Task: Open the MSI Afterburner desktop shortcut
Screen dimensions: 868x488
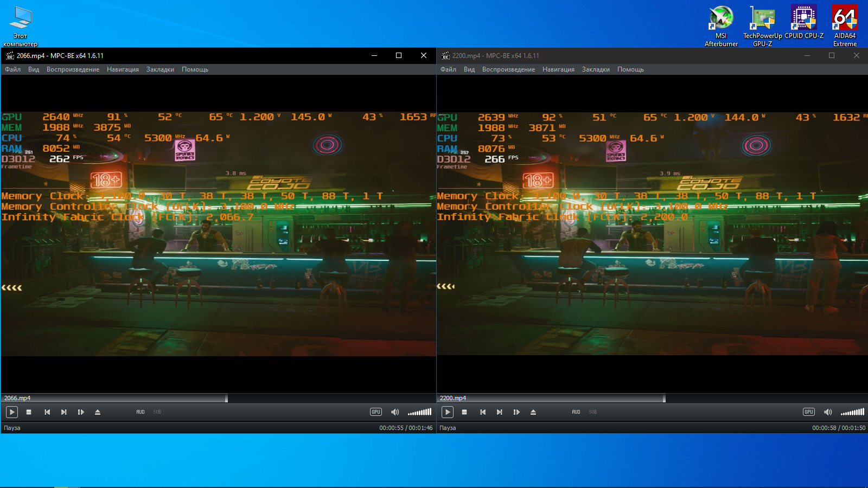Action: [x=721, y=25]
